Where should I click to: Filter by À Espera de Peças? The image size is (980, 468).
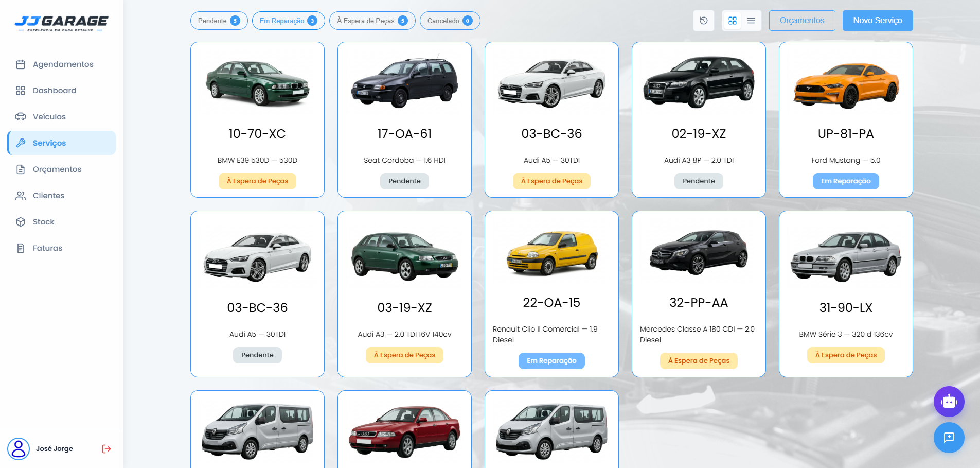click(372, 21)
